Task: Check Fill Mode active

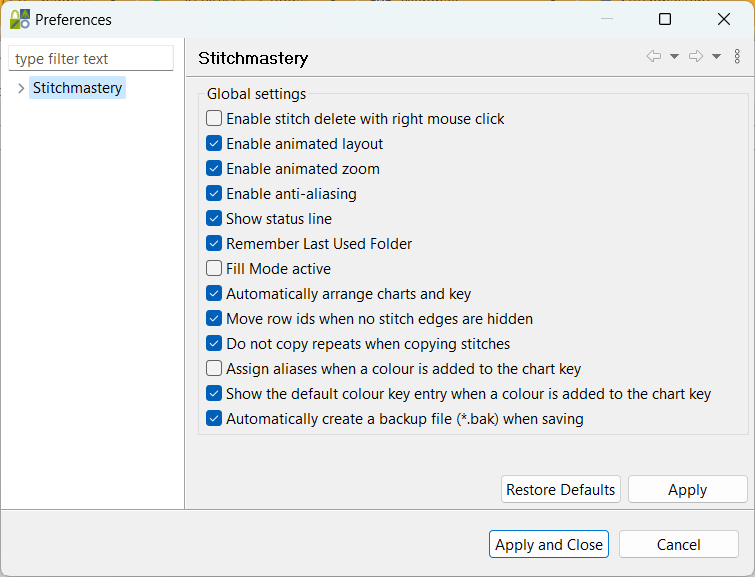Action: tap(214, 268)
